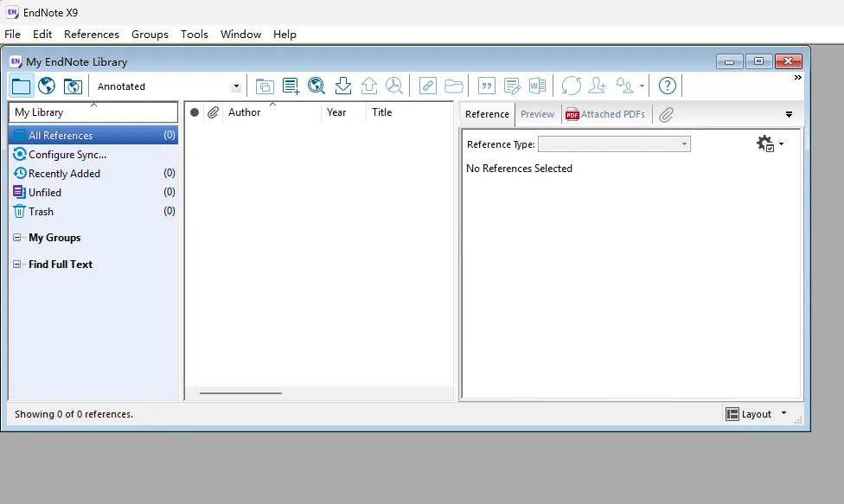Click Configure Sync...
The width and height of the screenshot is (844, 504).
coord(67,155)
